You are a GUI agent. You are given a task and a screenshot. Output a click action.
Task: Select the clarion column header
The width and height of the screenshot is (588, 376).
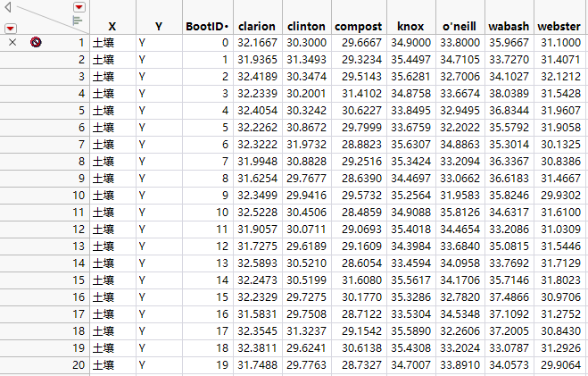pyautogui.click(x=256, y=27)
